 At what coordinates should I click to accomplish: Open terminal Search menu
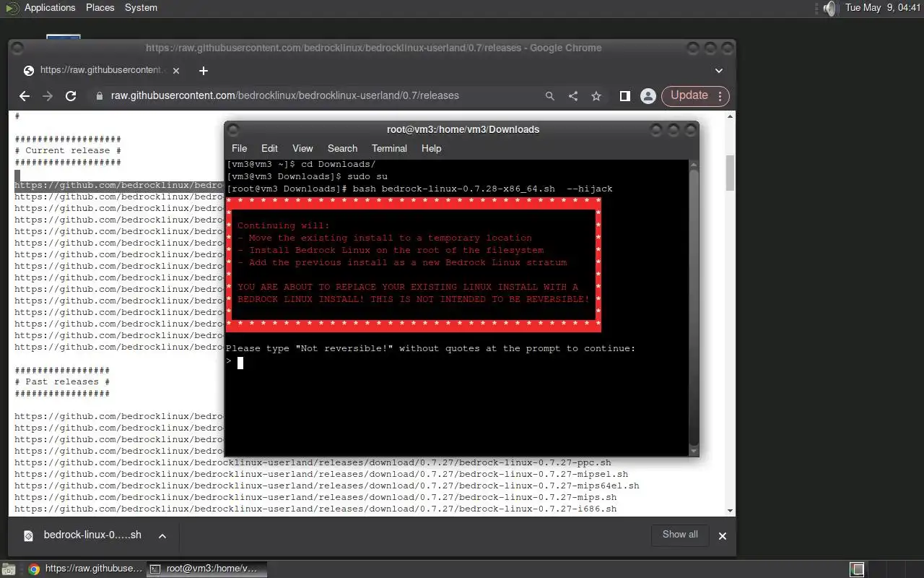point(342,148)
